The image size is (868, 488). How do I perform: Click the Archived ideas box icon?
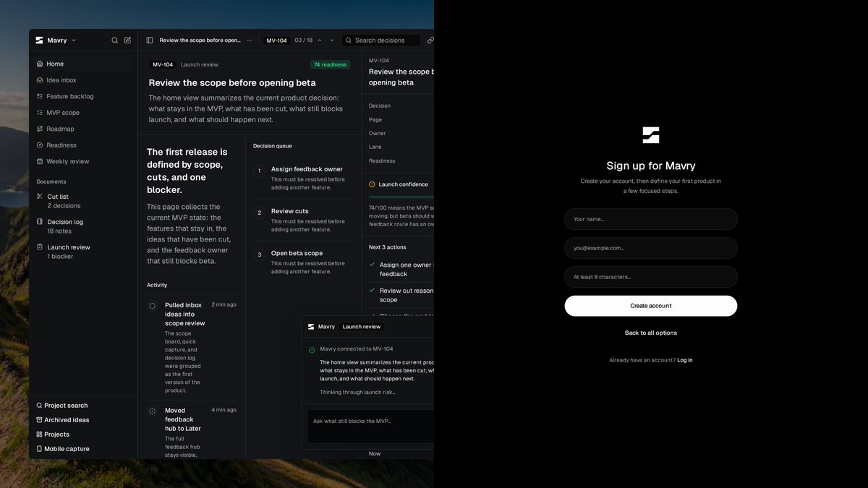click(39, 420)
